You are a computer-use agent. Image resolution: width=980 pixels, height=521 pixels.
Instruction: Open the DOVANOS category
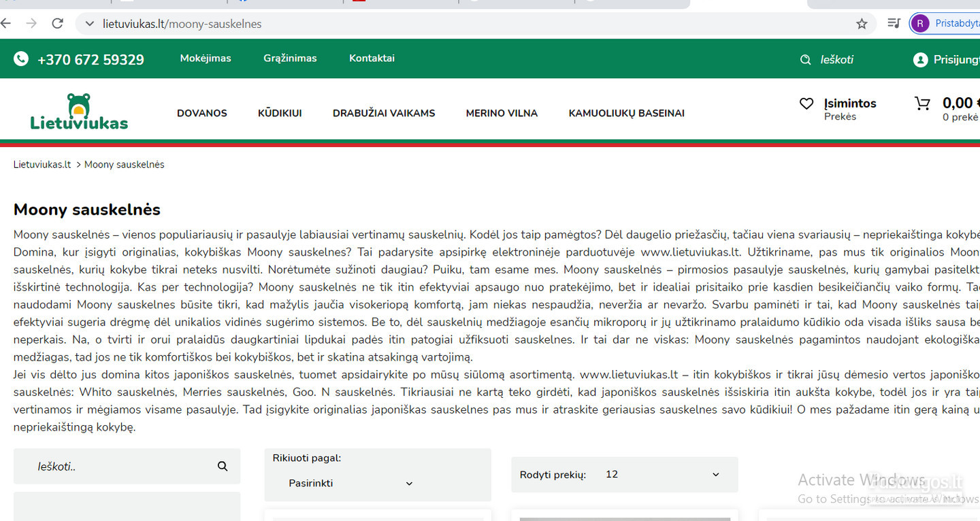click(202, 114)
